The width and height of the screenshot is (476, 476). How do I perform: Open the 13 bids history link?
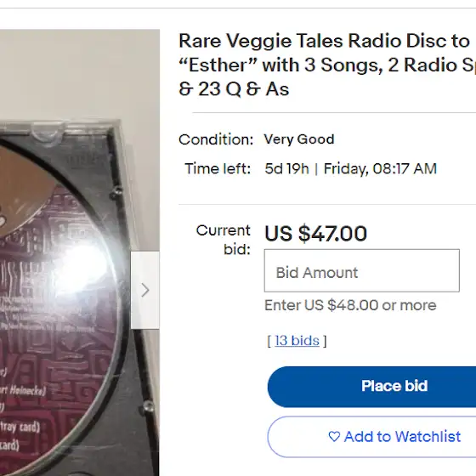tap(297, 341)
